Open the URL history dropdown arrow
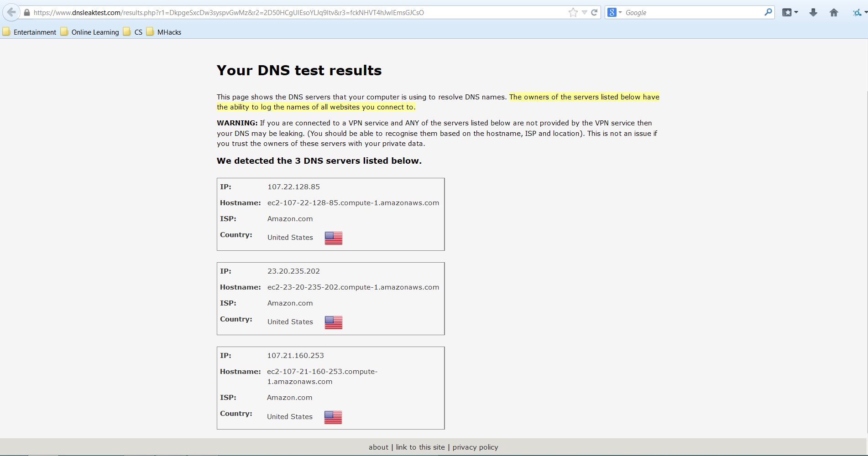The height and width of the screenshot is (456, 868). click(584, 13)
